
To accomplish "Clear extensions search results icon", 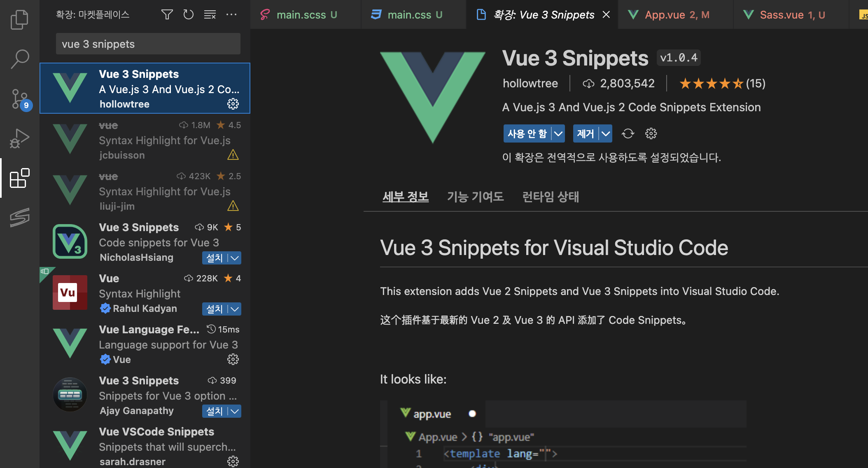I will tap(210, 15).
